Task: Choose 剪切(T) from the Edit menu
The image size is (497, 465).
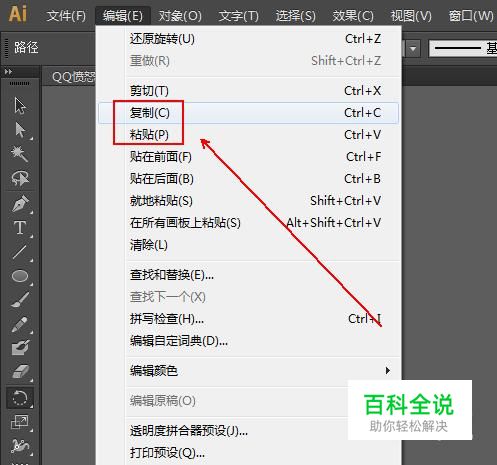Action: [x=248, y=91]
